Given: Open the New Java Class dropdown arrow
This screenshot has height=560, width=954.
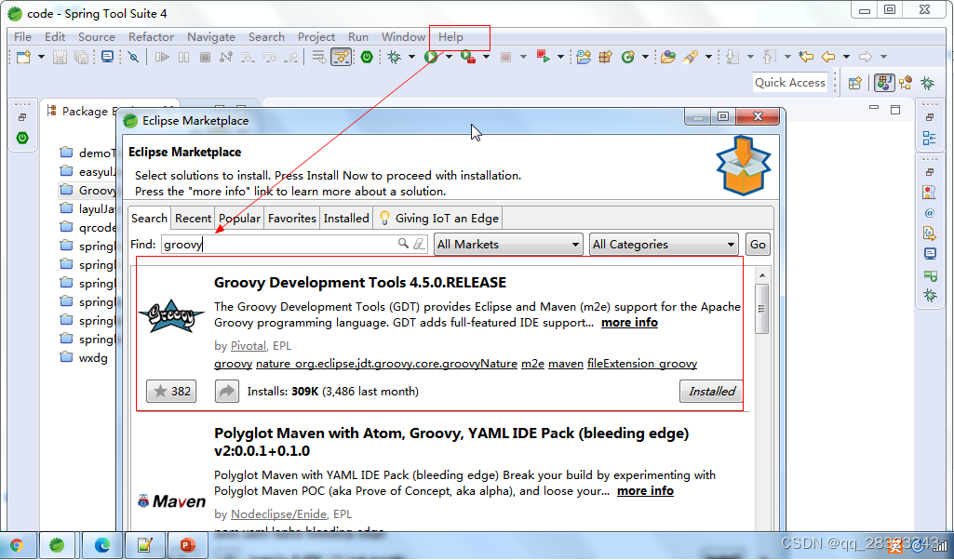Looking at the screenshot, I should 645,57.
